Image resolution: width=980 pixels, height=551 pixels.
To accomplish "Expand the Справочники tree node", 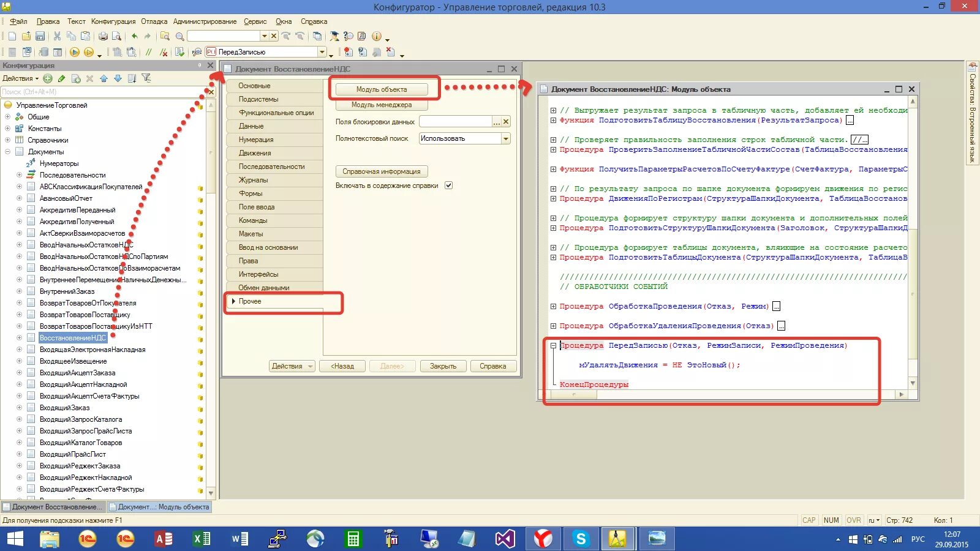I will (7, 140).
